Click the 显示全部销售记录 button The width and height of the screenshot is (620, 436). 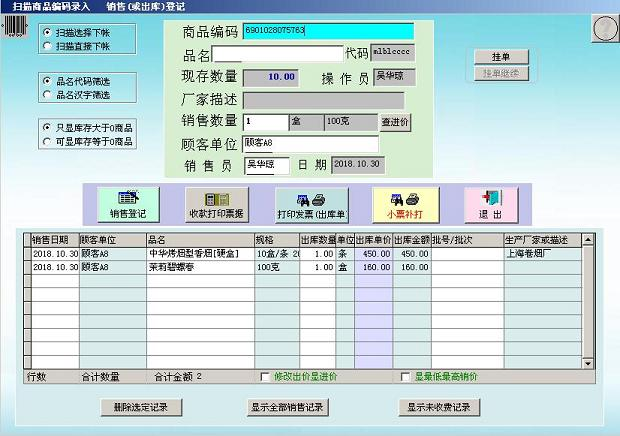[288, 407]
